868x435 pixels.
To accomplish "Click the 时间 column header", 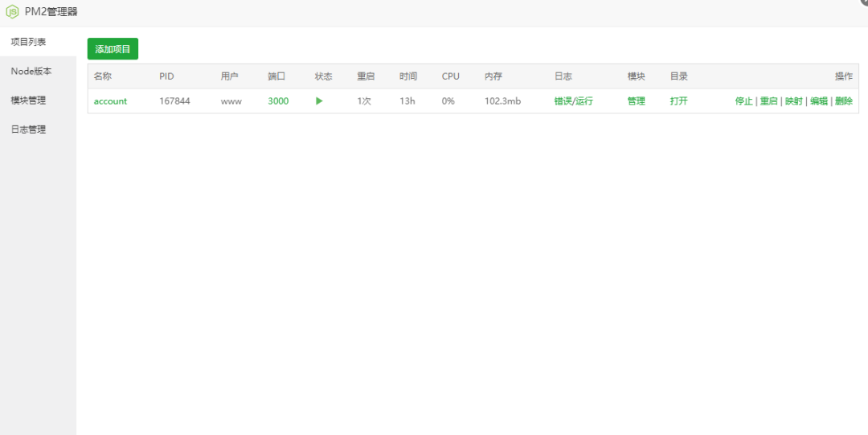I will click(x=408, y=76).
